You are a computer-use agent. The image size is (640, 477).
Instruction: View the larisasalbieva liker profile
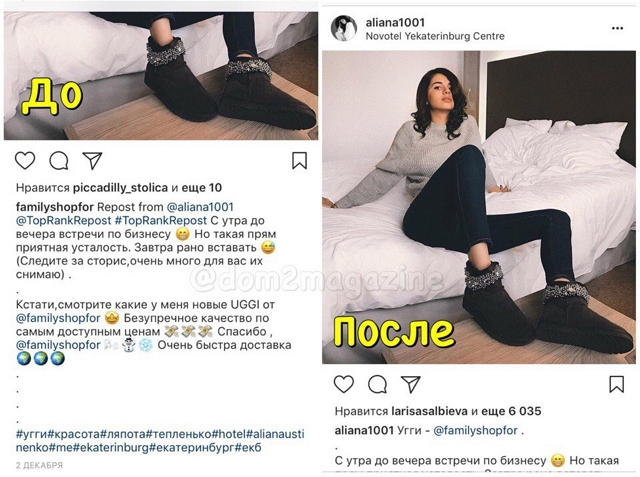click(x=429, y=411)
